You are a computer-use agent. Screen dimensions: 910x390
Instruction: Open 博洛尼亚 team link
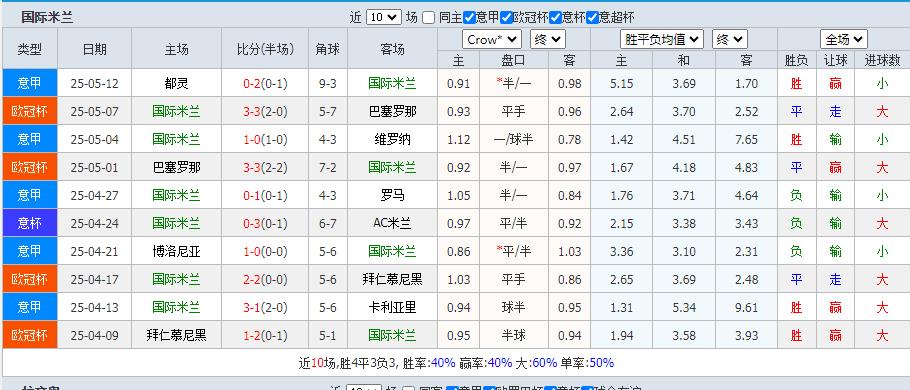176,251
